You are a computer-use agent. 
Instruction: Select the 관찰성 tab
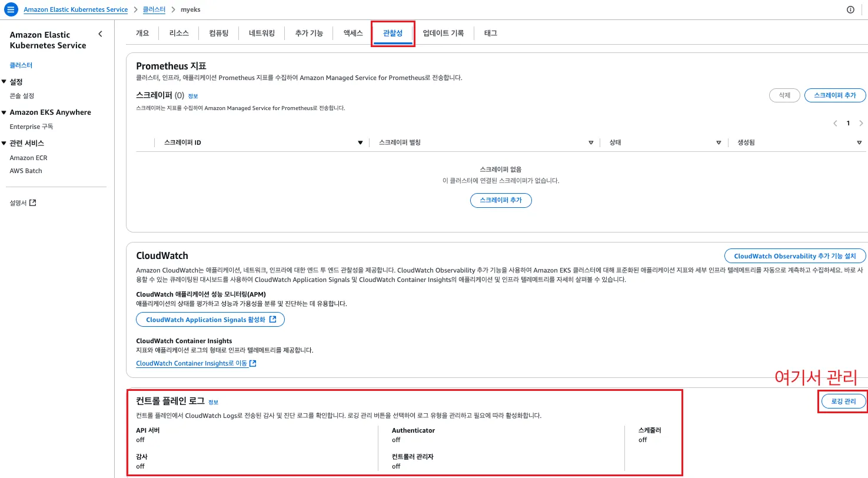(393, 33)
